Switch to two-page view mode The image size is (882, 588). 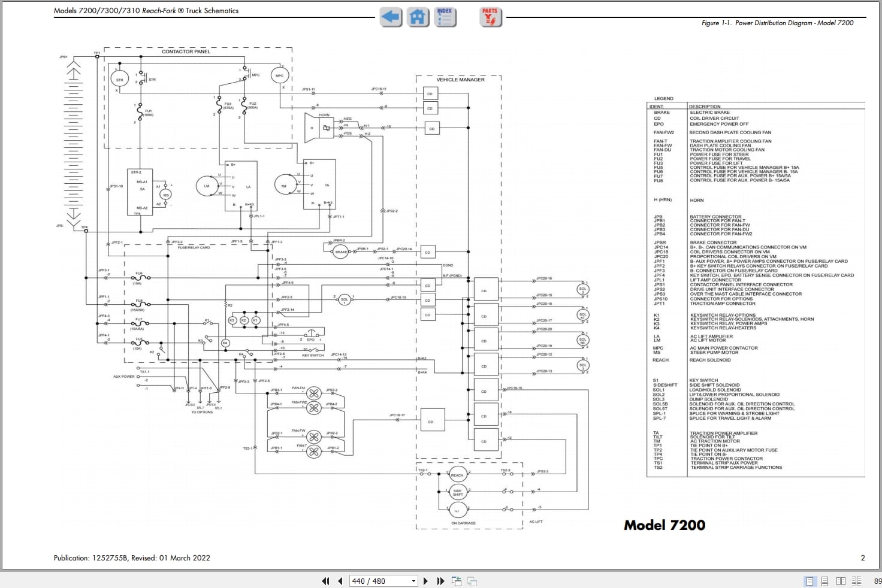tap(841, 581)
